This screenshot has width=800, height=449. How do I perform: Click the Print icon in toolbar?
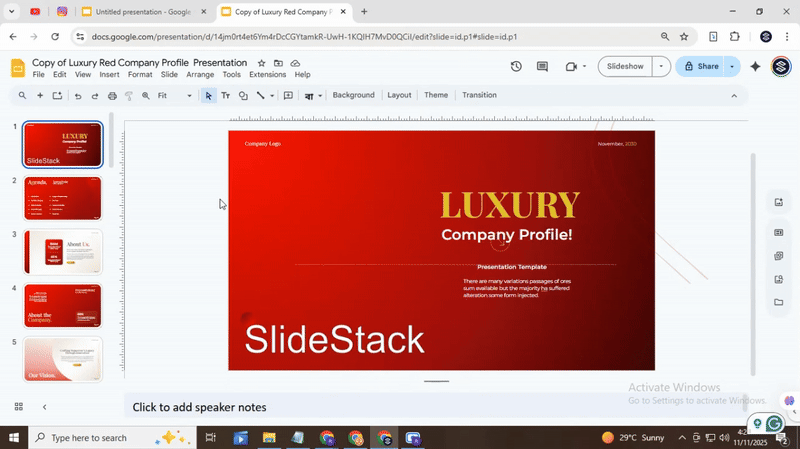pos(112,96)
